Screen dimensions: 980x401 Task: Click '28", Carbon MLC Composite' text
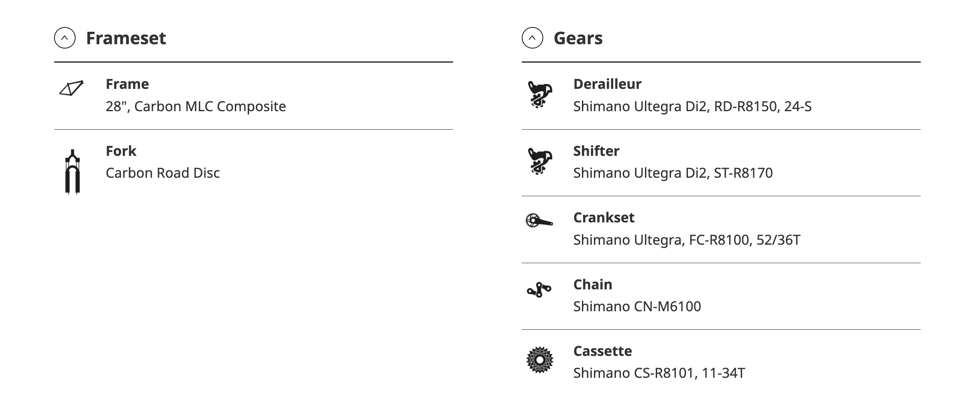[x=196, y=106]
